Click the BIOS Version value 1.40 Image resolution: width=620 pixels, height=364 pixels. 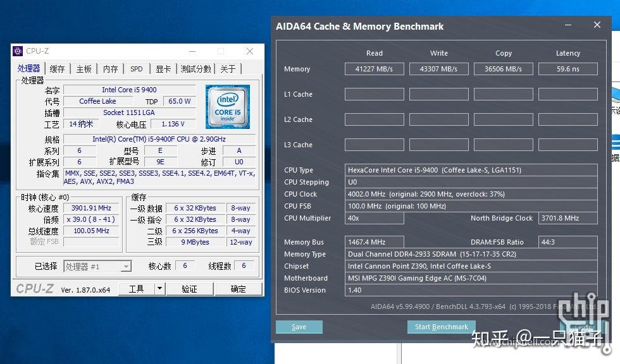pyautogui.click(x=471, y=290)
